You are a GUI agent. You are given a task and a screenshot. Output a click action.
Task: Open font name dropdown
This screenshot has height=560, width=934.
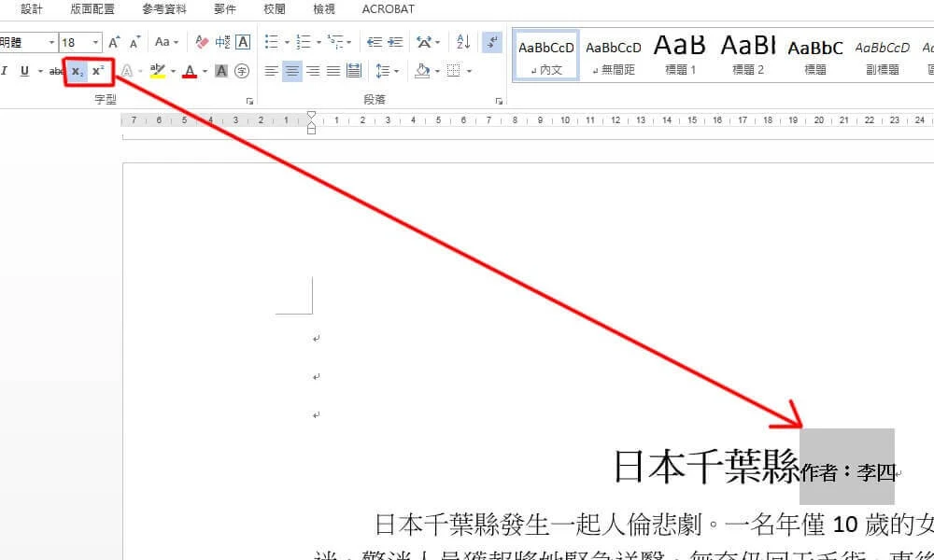coord(51,42)
